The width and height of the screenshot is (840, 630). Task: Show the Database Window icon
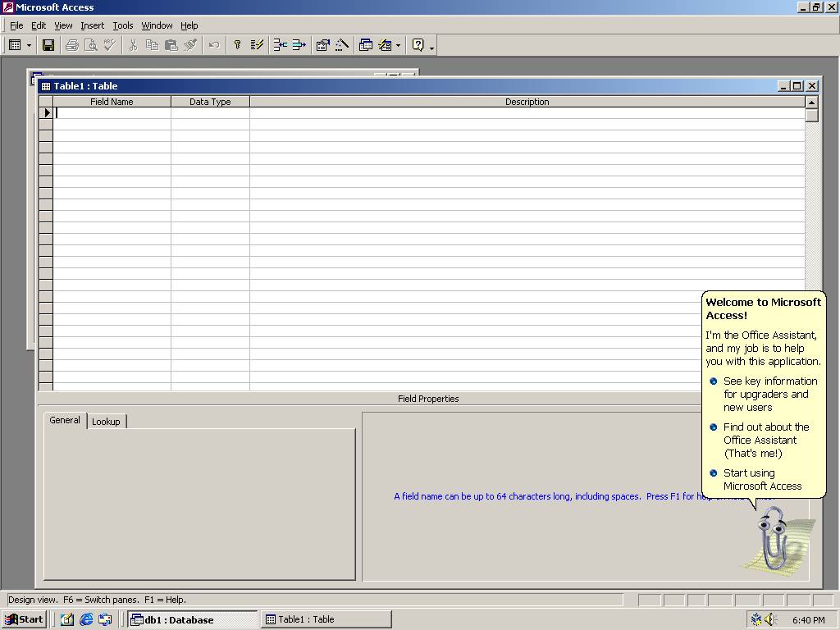(x=366, y=45)
